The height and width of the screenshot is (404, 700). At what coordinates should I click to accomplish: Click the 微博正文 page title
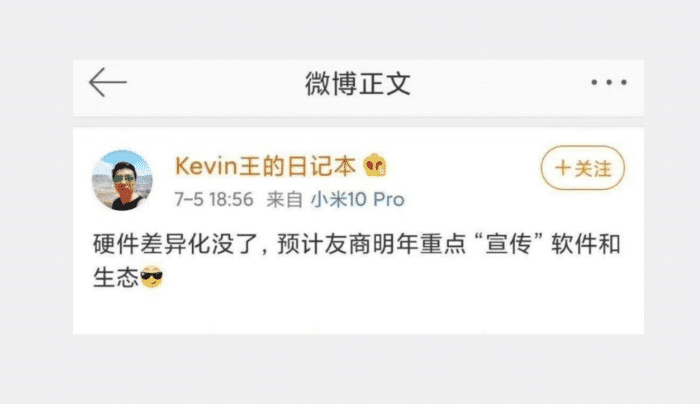pos(358,83)
